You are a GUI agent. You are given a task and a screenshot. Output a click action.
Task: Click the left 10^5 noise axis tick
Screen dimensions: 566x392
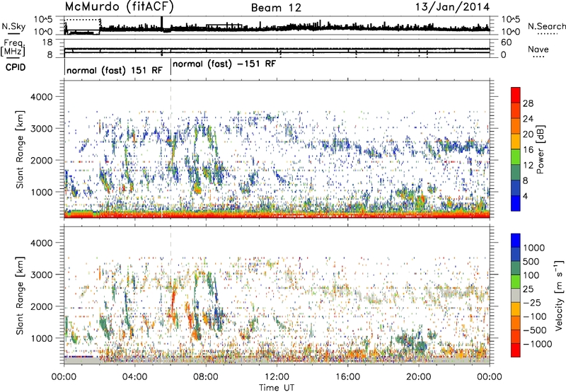(x=43, y=19)
